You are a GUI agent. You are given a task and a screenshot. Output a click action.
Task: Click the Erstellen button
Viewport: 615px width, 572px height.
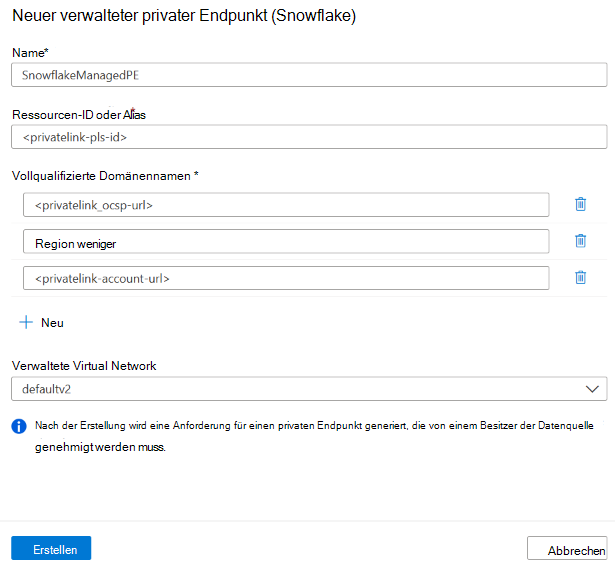(51, 548)
